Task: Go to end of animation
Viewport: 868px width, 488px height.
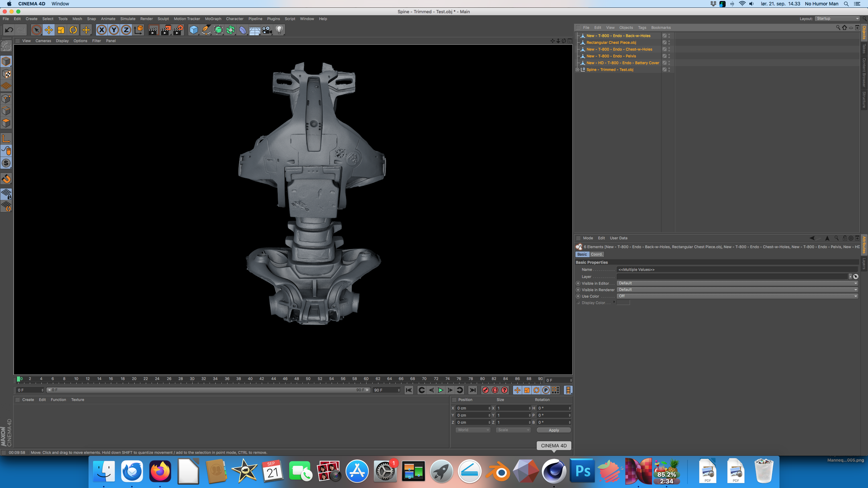Action: [473, 390]
